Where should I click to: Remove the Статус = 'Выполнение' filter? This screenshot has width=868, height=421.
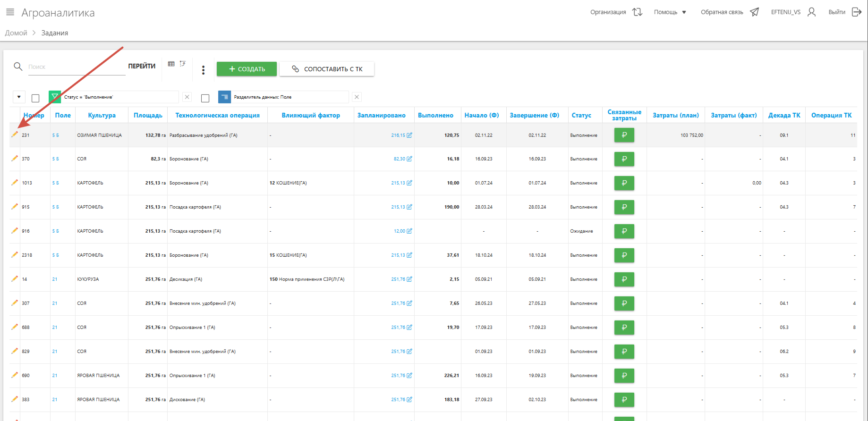pyautogui.click(x=187, y=97)
